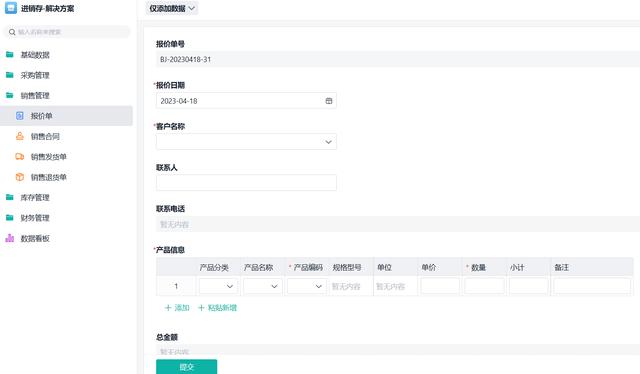
Task: Select 报价单 menu item
Action: click(66, 116)
